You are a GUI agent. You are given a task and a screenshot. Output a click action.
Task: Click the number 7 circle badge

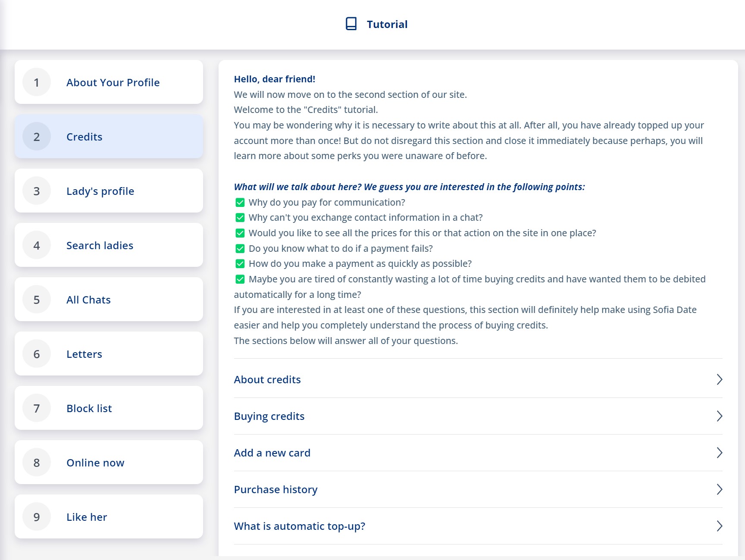37,408
